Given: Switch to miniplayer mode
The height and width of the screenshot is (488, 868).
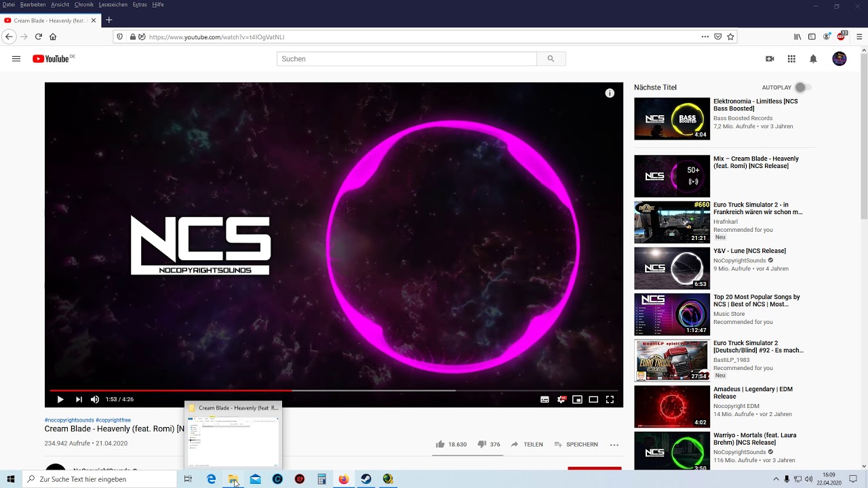Looking at the screenshot, I should pyautogui.click(x=577, y=399).
